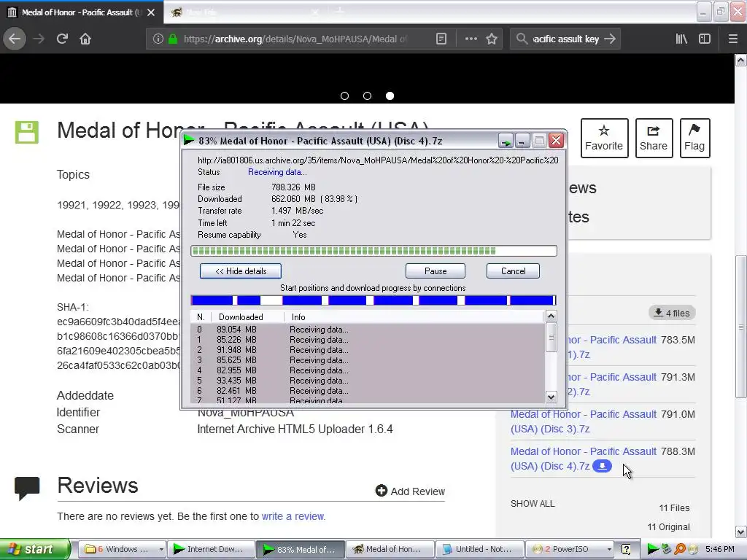Click the blue connections progress bar
The width and height of the screenshot is (747, 560).
[x=373, y=300]
